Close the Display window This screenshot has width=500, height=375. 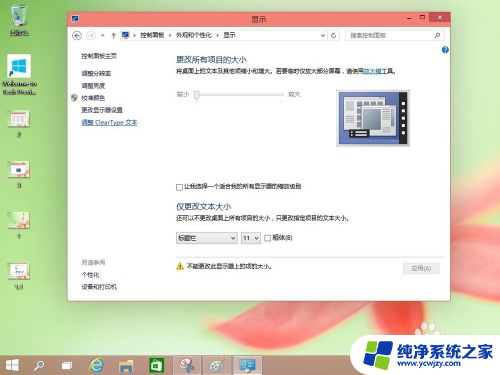pos(440,17)
